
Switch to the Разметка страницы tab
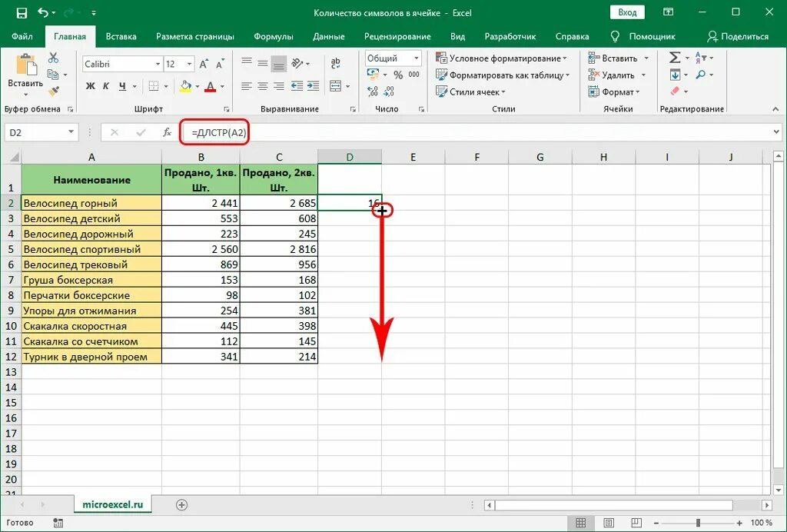(195, 36)
